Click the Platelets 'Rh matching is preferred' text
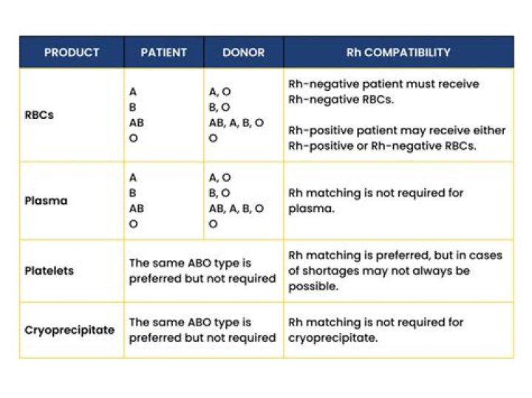 (x=395, y=255)
